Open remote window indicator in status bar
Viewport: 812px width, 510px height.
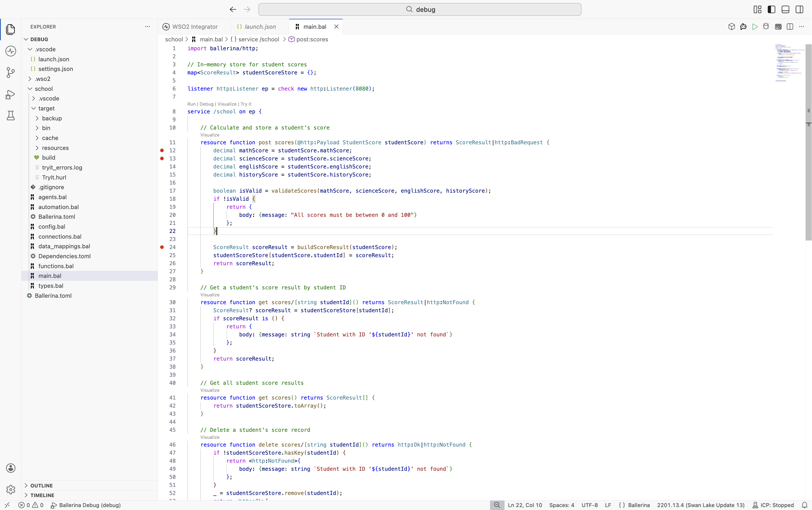click(7, 505)
